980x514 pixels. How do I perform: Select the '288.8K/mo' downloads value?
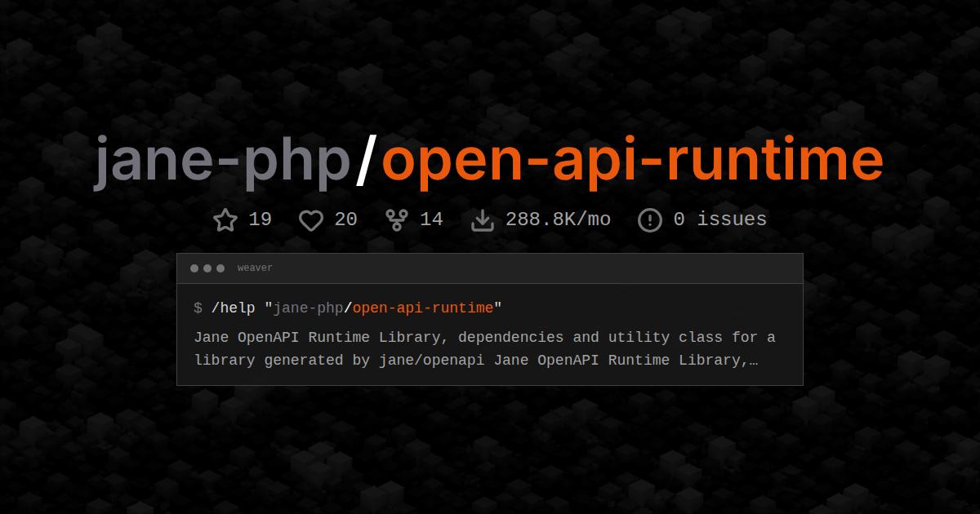coord(558,219)
